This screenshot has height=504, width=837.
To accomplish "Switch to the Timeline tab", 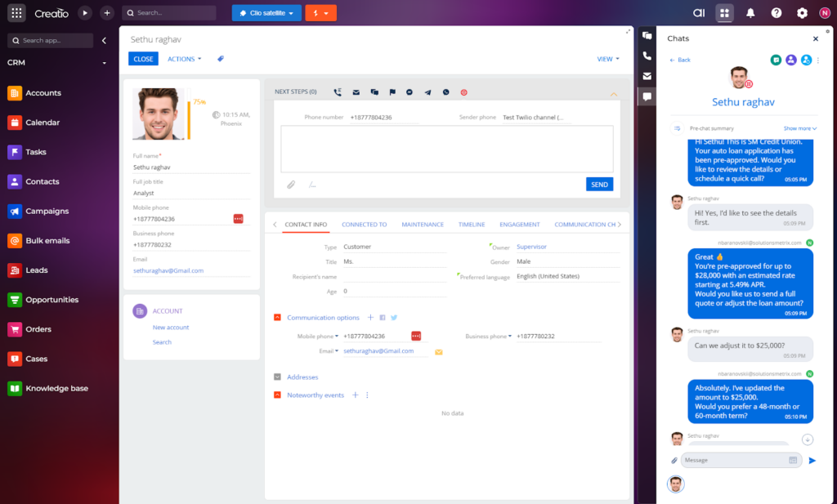I will (x=471, y=224).
